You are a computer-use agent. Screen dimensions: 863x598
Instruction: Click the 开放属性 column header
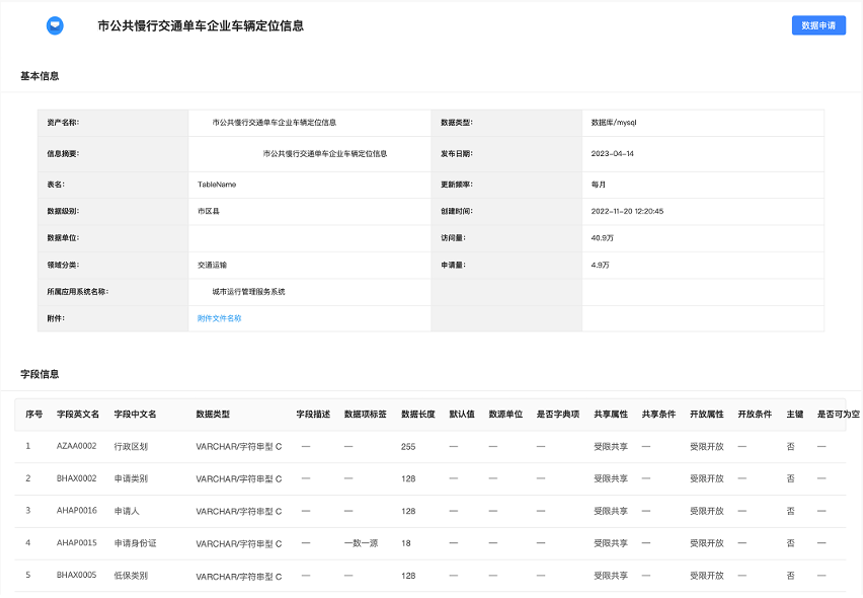click(x=707, y=414)
